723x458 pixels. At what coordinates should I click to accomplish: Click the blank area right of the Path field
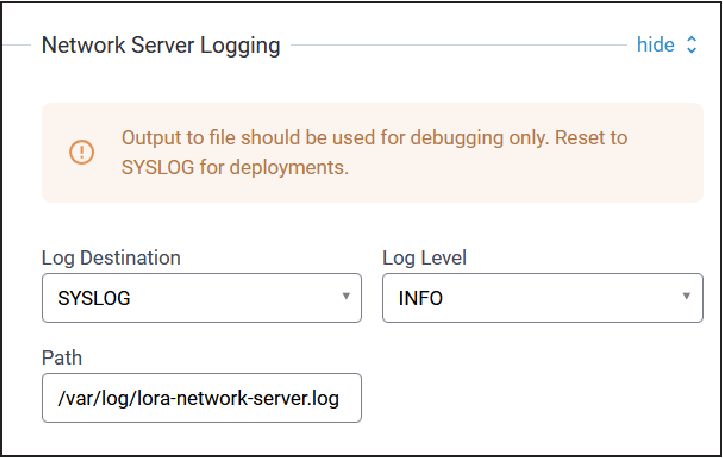[x=530, y=398]
